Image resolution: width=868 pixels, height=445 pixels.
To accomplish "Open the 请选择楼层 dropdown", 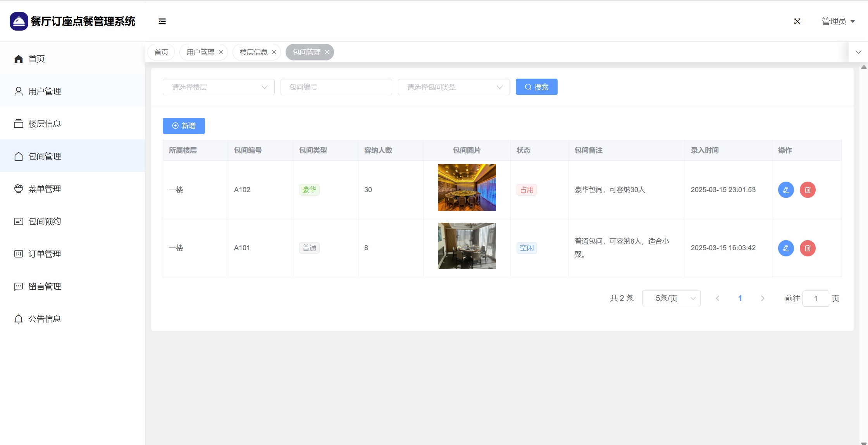I will pyautogui.click(x=219, y=87).
